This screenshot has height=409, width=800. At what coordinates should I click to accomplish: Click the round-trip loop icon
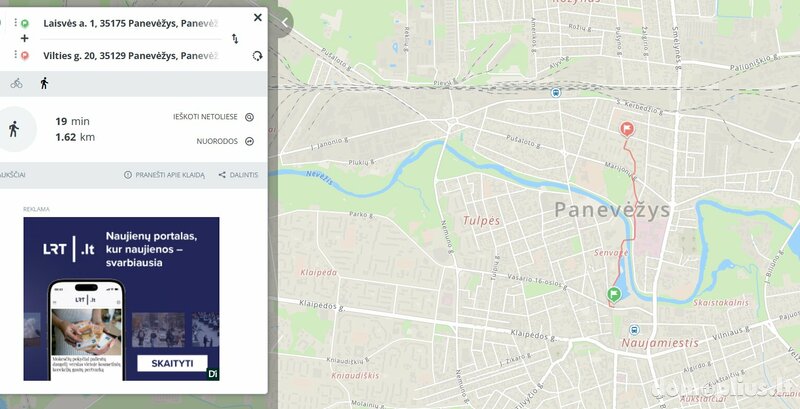coord(258,56)
